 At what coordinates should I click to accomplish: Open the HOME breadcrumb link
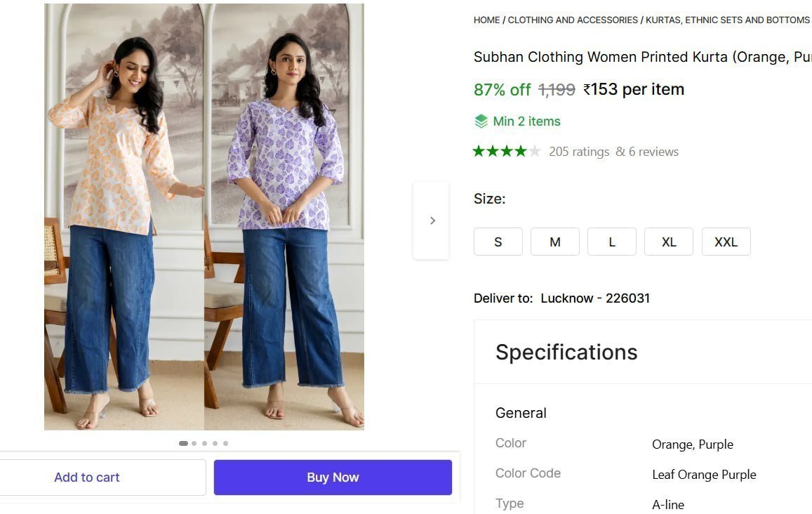pos(487,20)
